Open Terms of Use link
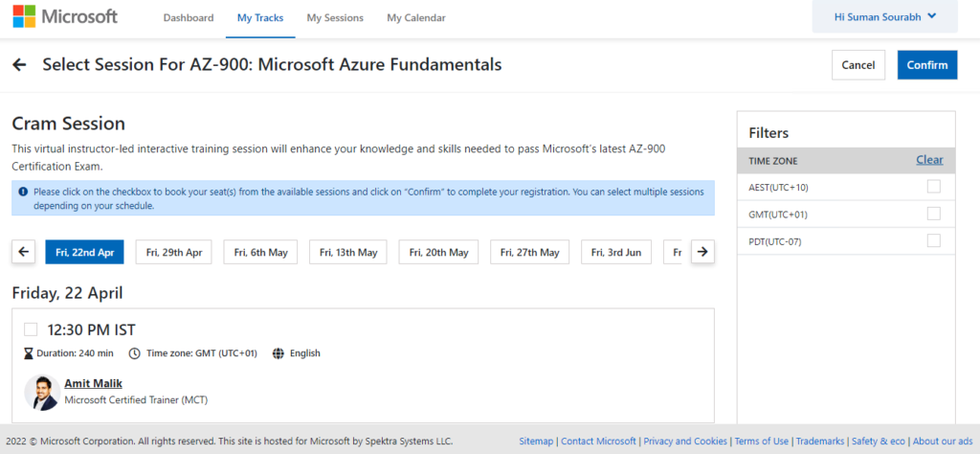The width and height of the screenshot is (980, 454). coord(761,441)
